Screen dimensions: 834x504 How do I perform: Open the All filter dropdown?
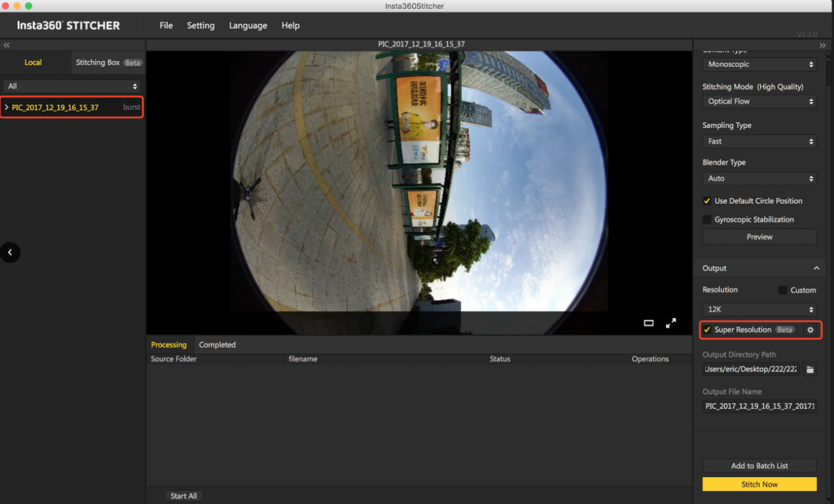(72, 85)
